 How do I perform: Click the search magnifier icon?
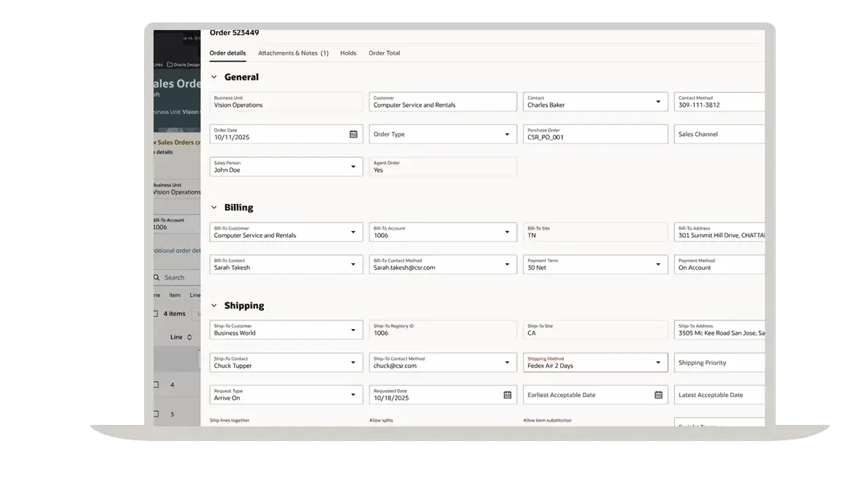tap(157, 278)
